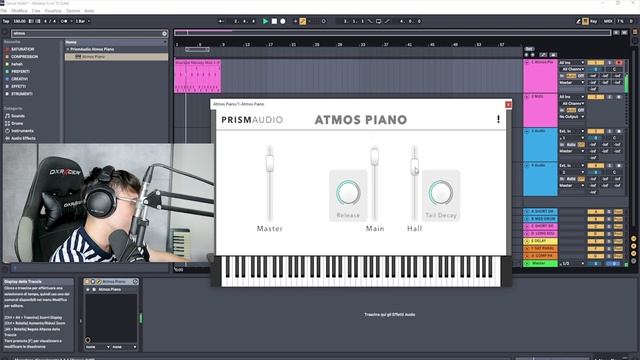The width and height of the screenshot is (640, 360).
Task: Select the STRUMENTI collection
Action: tap(22, 94)
